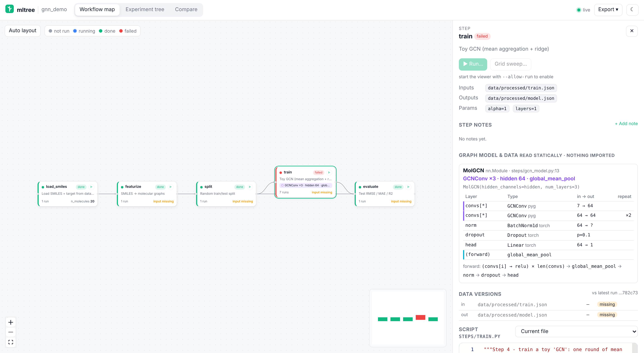Click the Run... button
Viewport: 644px width, 353px height.
click(x=473, y=64)
